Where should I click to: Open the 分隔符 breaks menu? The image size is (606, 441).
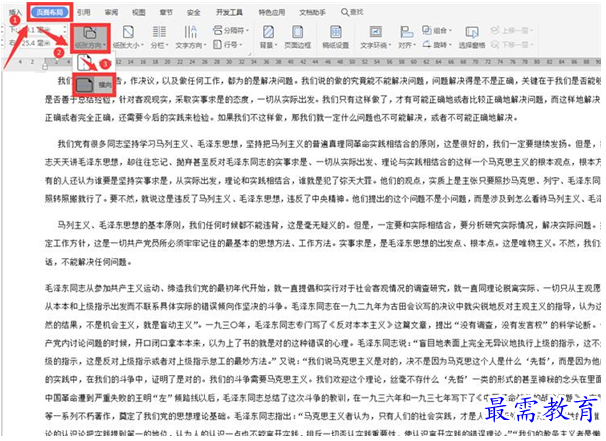(x=231, y=30)
